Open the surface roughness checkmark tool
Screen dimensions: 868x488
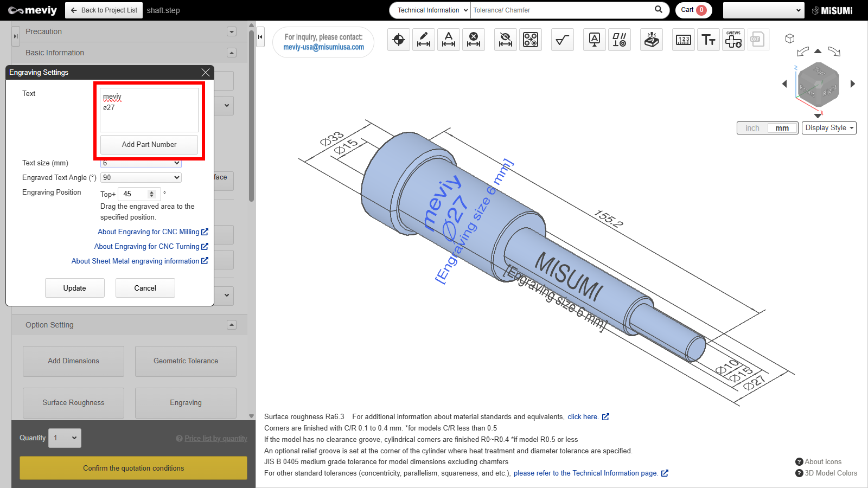[x=563, y=40]
